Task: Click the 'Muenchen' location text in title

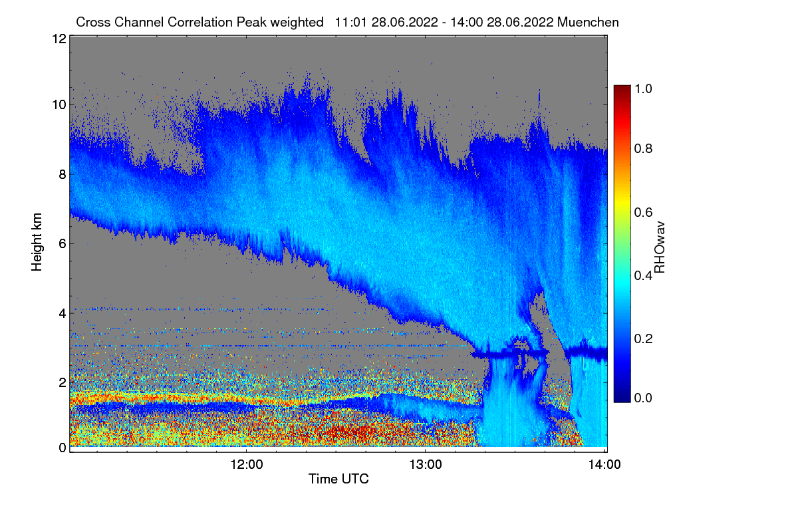Action: (589, 22)
